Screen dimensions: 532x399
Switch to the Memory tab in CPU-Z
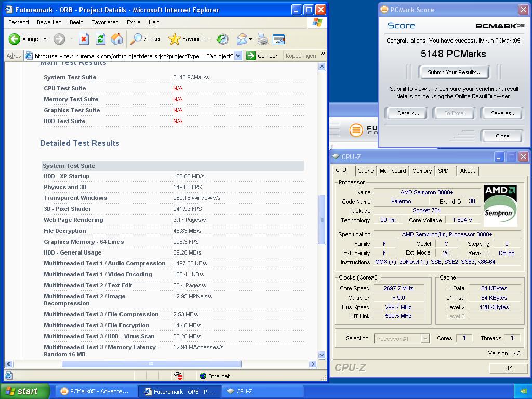[x=422, y=171]
